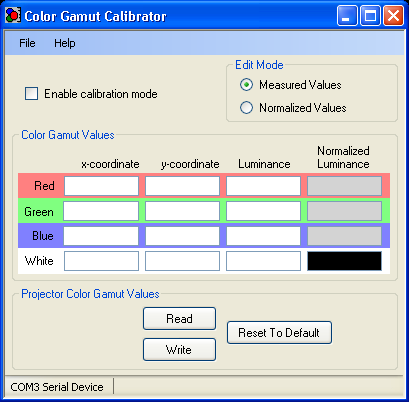Maximize the Color Gamut Calibrator window

[x=370, y=16]
